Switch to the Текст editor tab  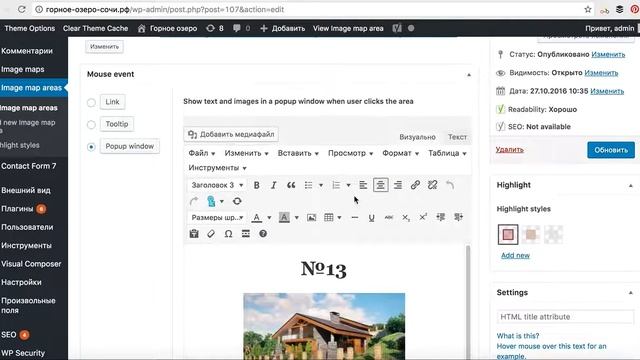tap(457, 137)
